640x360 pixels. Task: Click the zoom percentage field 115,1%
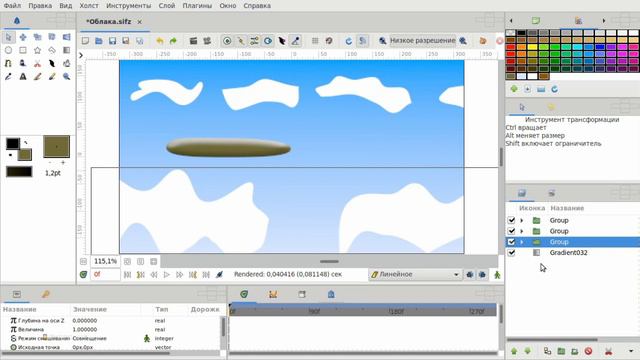(105, 261)
